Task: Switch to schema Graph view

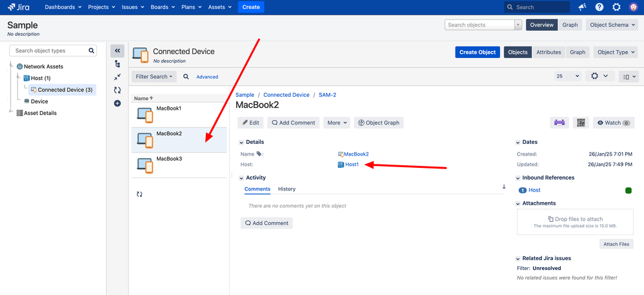Action: 570,25
